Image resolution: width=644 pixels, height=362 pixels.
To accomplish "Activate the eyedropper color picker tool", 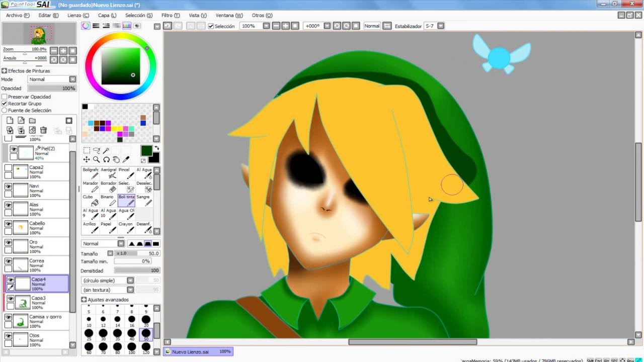I will click(x=126, y=159).
